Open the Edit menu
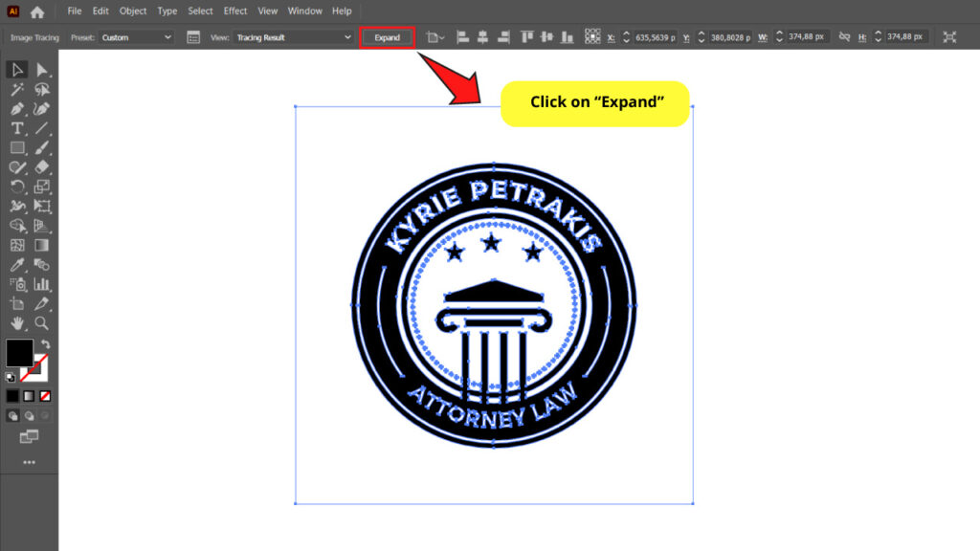The width and height of the screenshot is (980, 551). 100,11
